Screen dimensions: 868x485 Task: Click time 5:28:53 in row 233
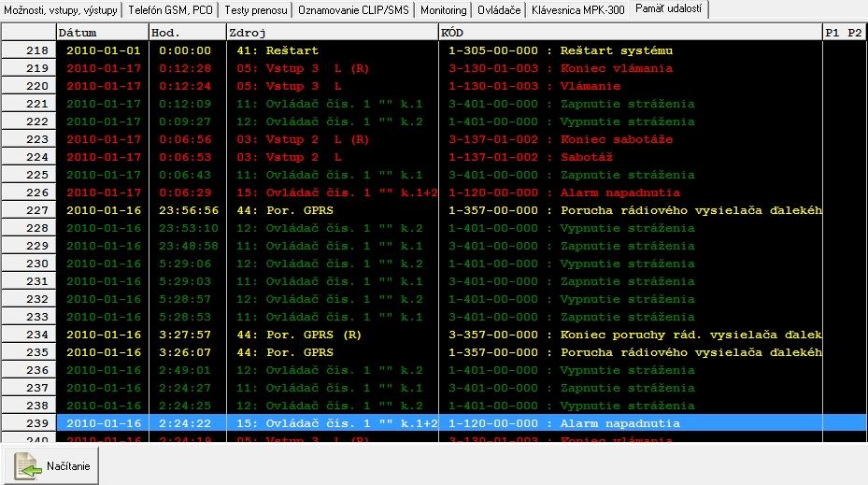point(185,316)
